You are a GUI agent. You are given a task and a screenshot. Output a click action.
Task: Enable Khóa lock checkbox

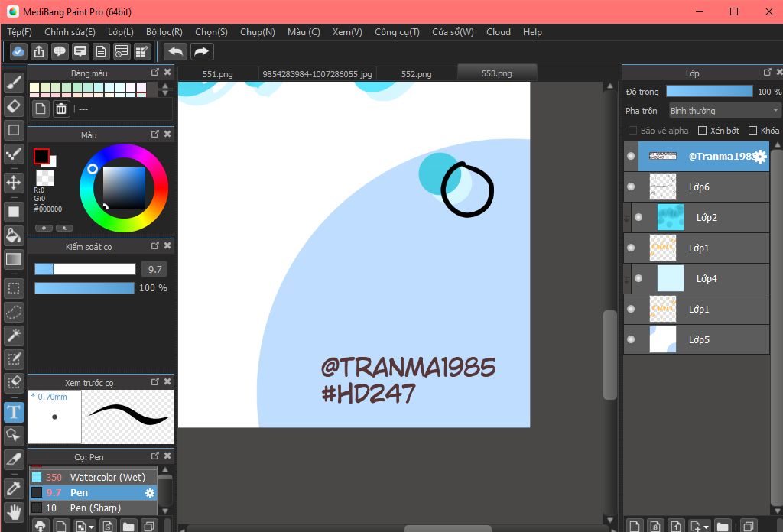coord(752,130)
